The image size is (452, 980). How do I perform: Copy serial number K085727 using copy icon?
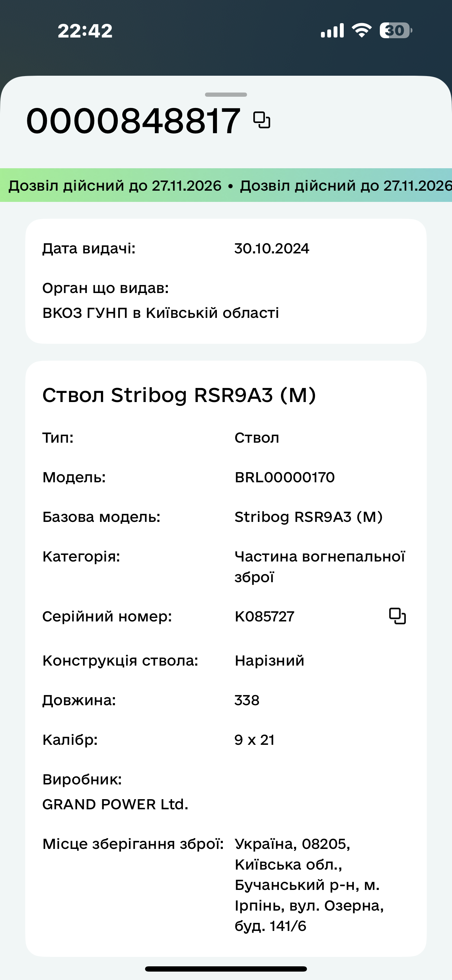pyautogui.click(x=397, y=616)
